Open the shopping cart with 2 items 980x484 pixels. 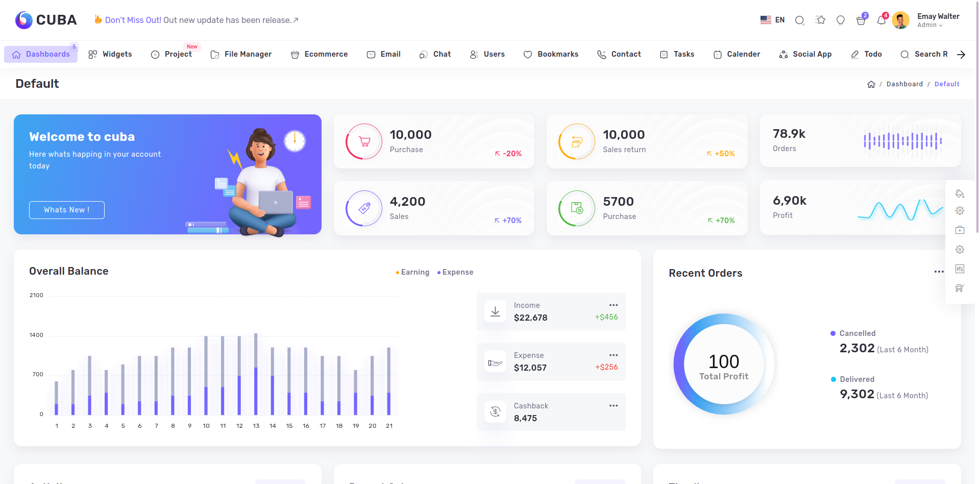(x=861, y=20)
